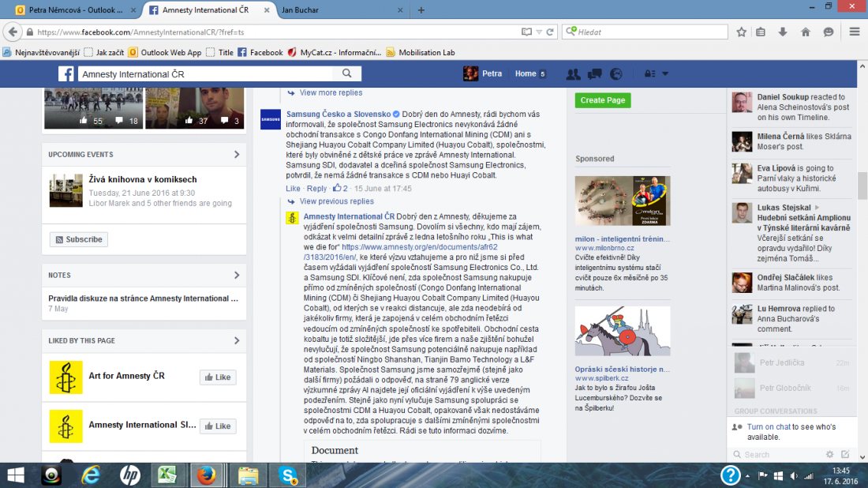Open File Explorer folder from taskbar

[x=248, y=476]
